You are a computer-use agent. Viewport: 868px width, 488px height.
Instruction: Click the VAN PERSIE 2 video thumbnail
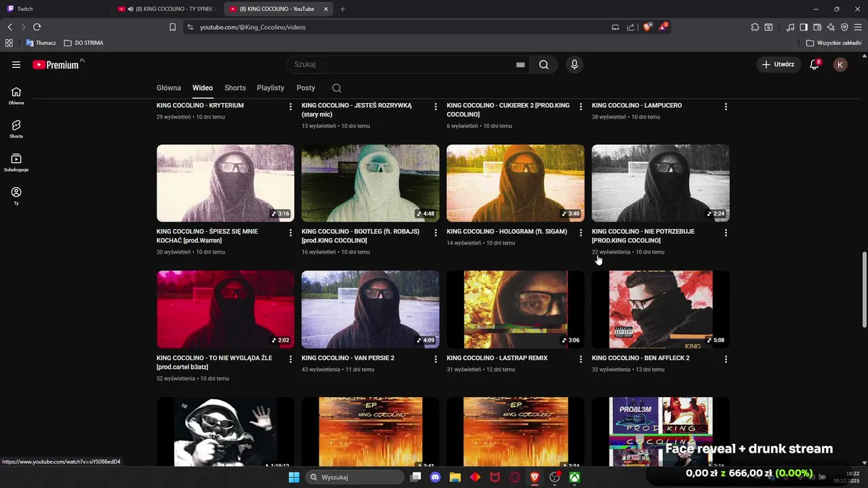[x=370, y=309]
